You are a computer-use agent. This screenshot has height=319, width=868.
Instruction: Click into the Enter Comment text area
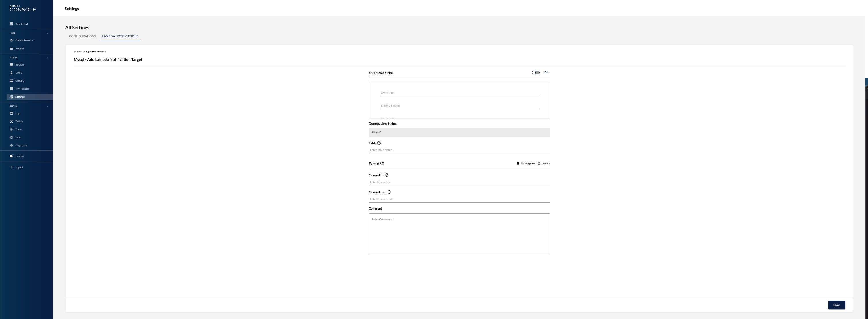pyautogui.click(x=459, y=233)
